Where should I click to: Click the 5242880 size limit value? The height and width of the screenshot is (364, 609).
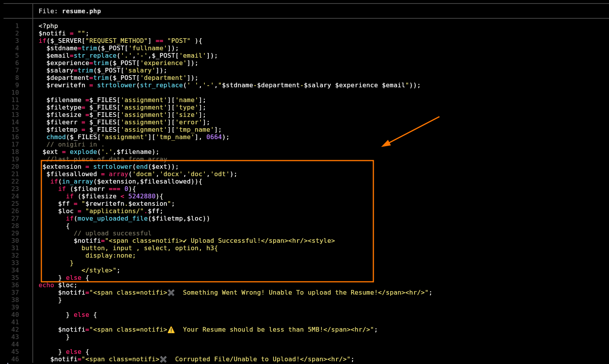(142, 196)
